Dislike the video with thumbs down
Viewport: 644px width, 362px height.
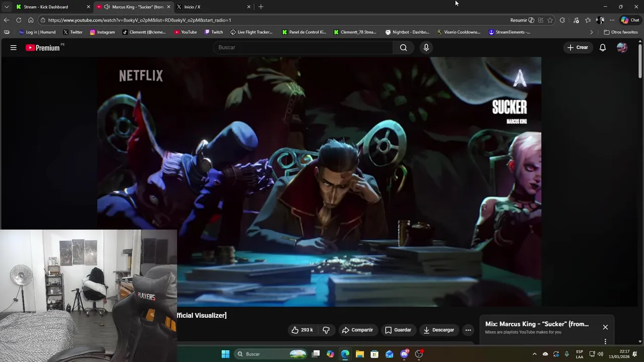pyautogui.click(x=326, y=330)
